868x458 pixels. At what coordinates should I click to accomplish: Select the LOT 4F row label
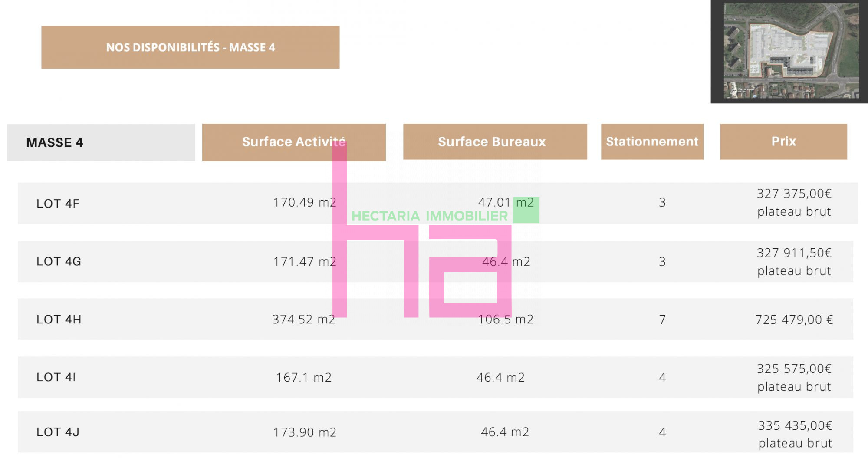pos(58,204)
